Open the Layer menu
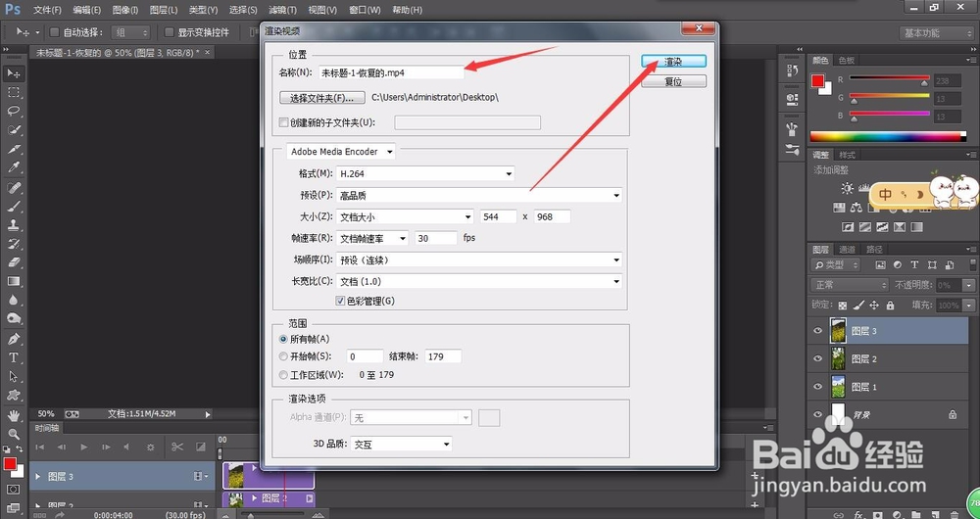980x519 pixels. [164, 10]
